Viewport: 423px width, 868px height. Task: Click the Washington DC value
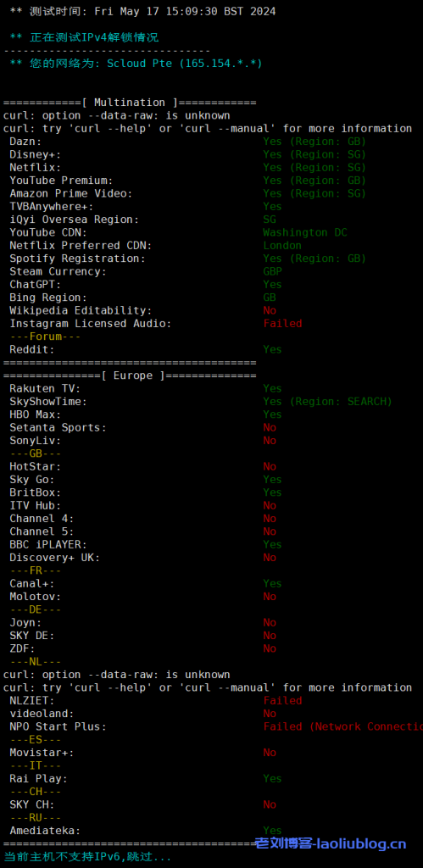pos(305,232)
